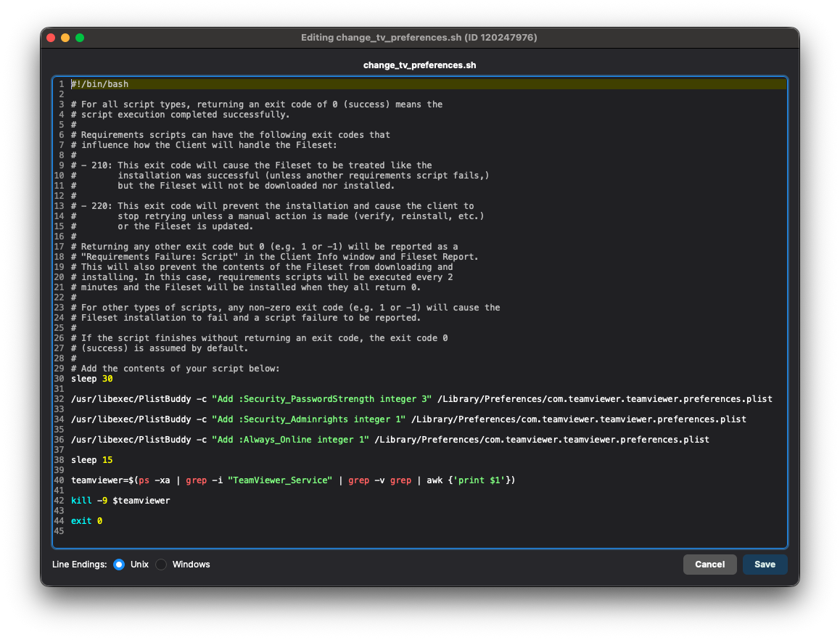The width and height of the screenshot is (840, 640).
Task: Click line number 32 in the gutter
Action: [x=59, y=399]
